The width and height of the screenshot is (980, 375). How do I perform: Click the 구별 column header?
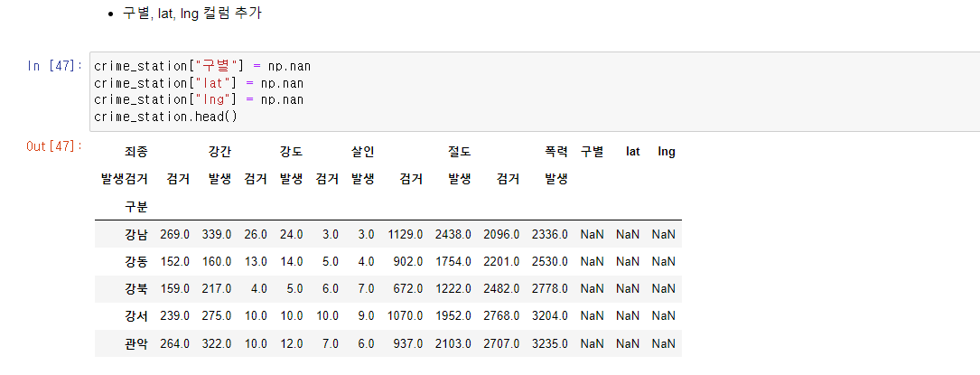pyautogui.click(x=592, y=151)
